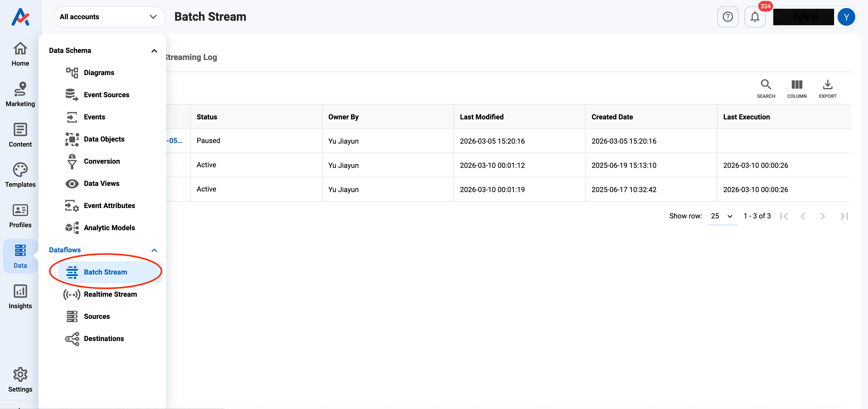Open the All accounts dropdown
The image size is (868, 409).
tap(109, 17)
